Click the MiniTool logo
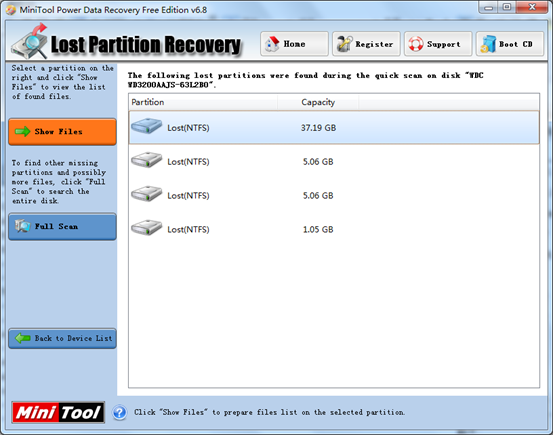 58,412
